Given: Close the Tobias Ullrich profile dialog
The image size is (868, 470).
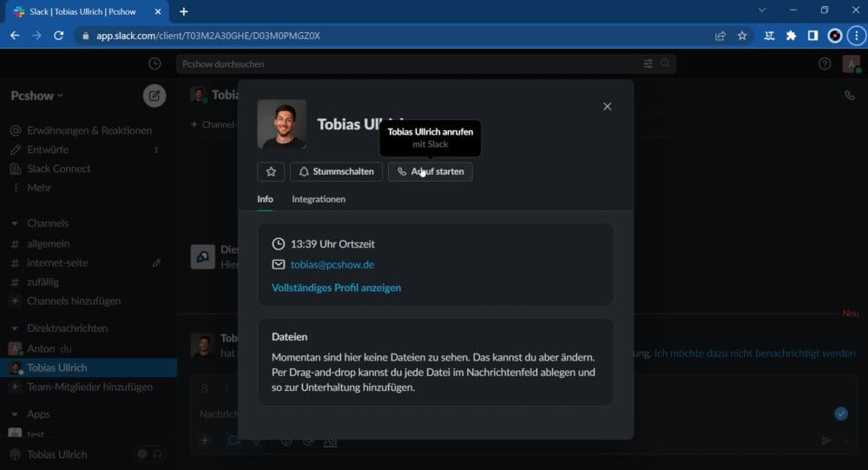Looking at the screenshot, I should (608, 106).
